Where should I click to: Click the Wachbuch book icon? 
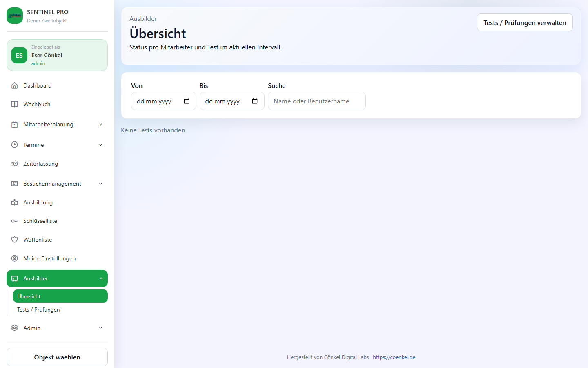pos(15,104)
